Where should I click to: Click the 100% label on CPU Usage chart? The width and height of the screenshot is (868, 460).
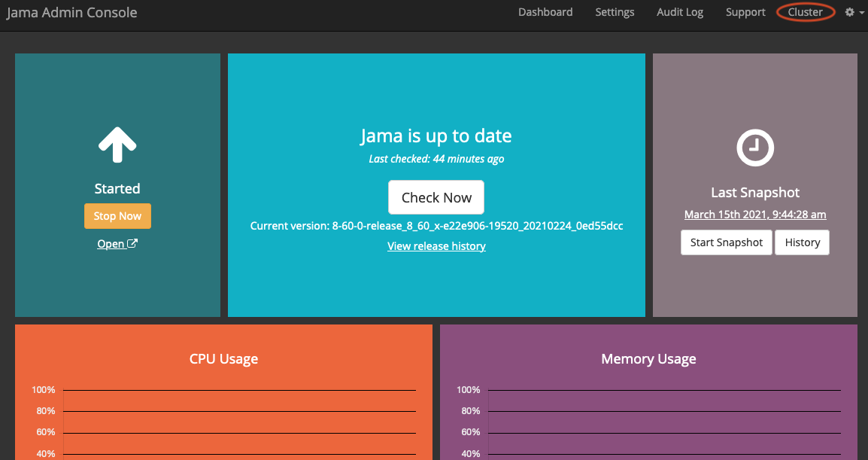[43, 390]
